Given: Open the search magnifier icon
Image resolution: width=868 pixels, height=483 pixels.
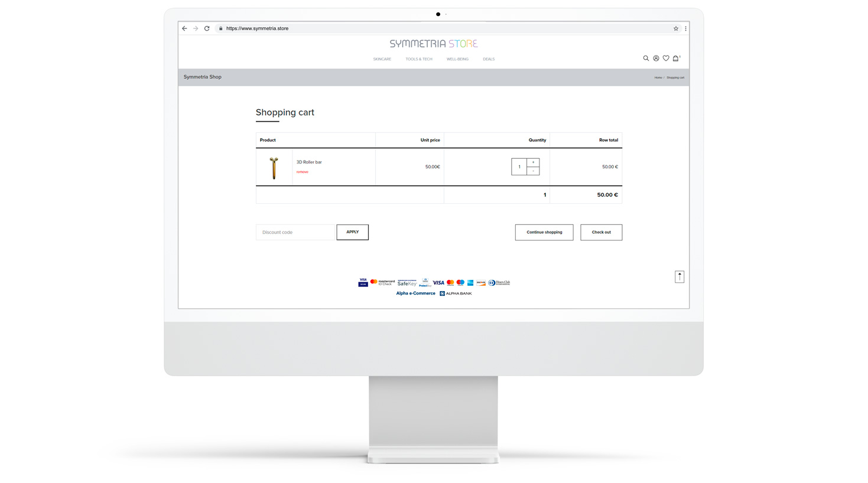Looking at the screenshot, I should click(646, 58).
